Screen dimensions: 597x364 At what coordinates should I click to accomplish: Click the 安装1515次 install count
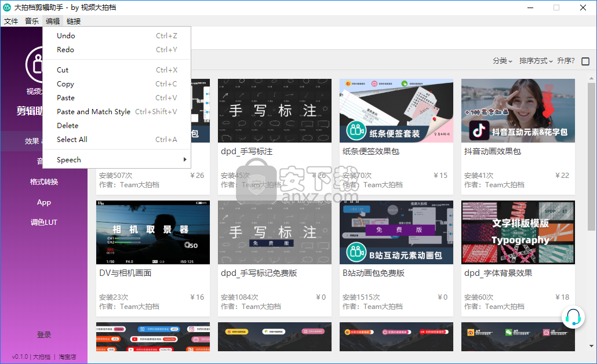click(x=361, y=297)
